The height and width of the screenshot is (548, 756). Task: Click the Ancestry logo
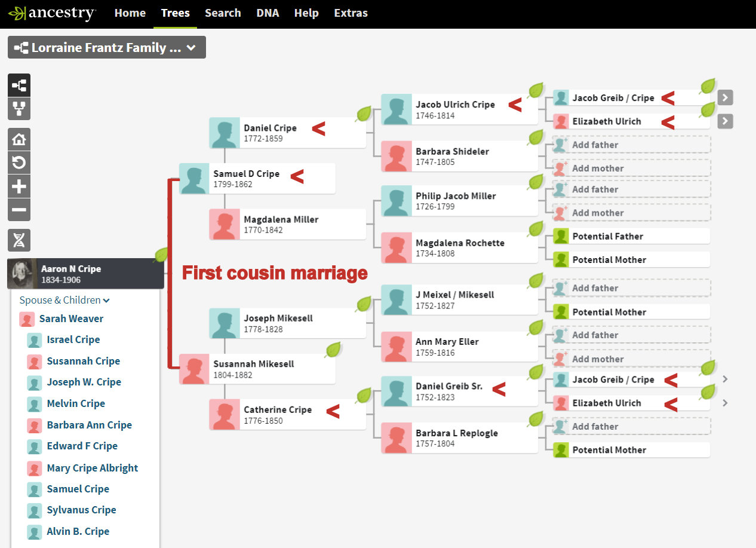pos(52,13)
